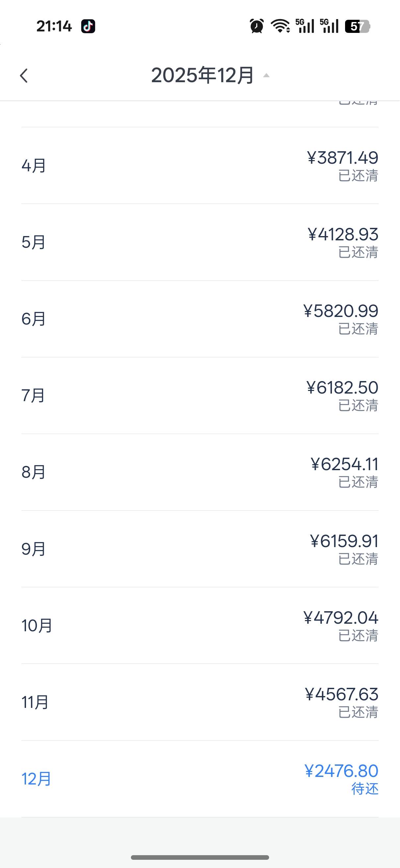Image resolution: width=400 pixels, height=868 pixels.
Task: Open the TikTok status bar icon
Action: 88,26
